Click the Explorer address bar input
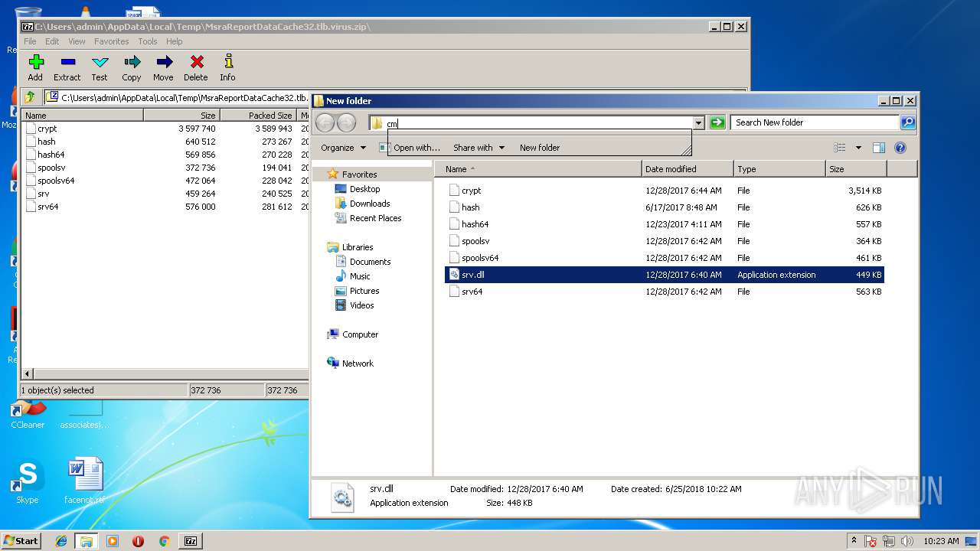Screen dimensions: 980x551 (x=531, y=123)
